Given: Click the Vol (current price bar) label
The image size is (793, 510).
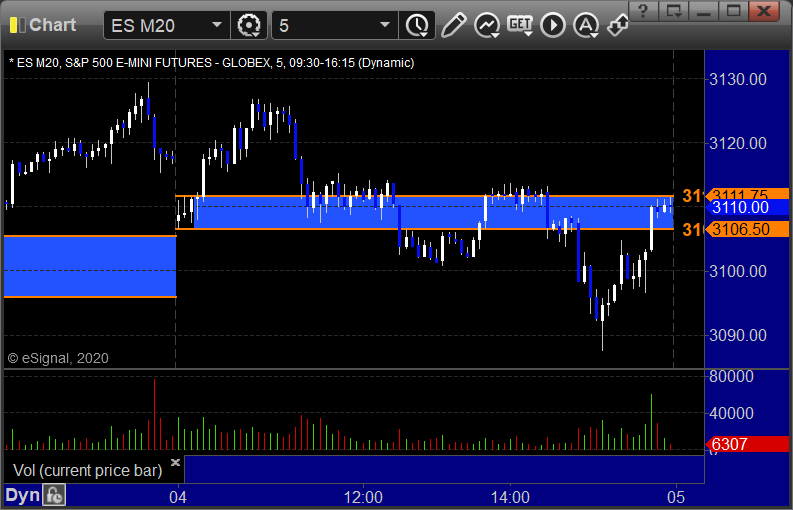Looking at the screenshot, I should tap(87, 471).
